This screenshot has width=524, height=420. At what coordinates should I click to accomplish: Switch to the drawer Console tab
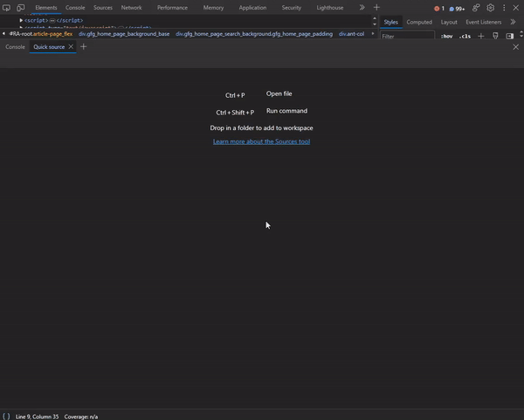[15, 47]
